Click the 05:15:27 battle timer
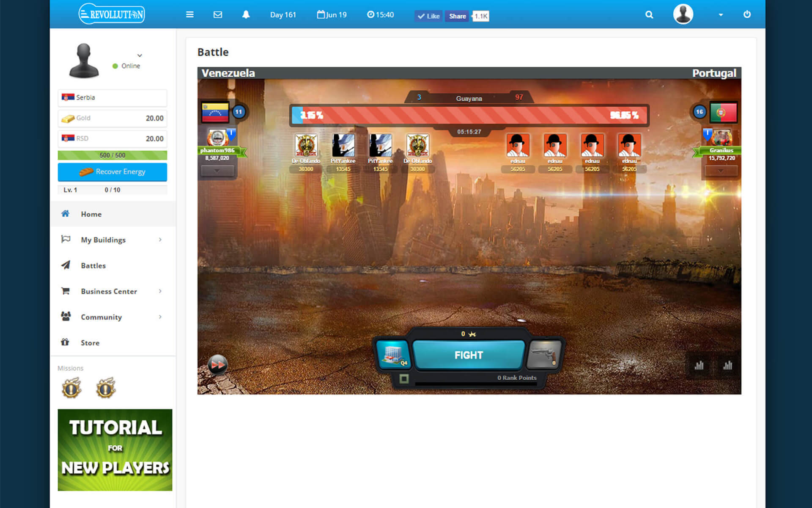The image size is (812, 508). [x=469, y=132]
